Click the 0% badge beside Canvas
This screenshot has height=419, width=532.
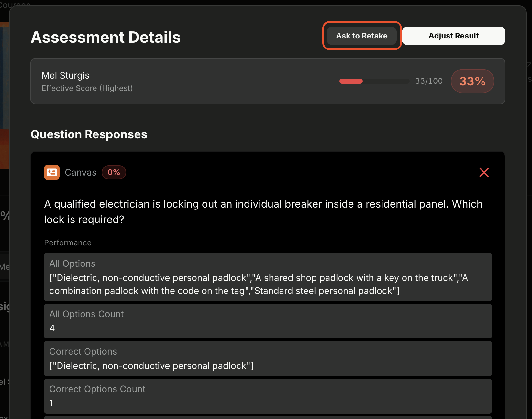(114, 172)
